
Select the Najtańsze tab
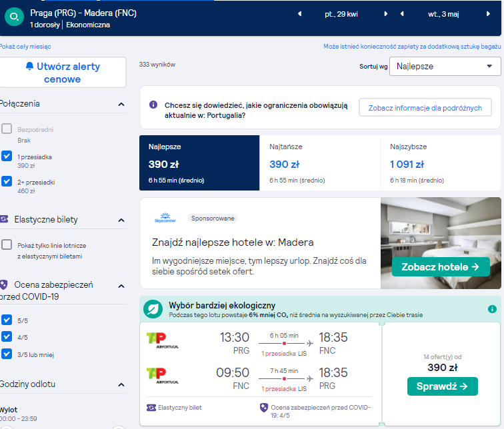(319, 163)
